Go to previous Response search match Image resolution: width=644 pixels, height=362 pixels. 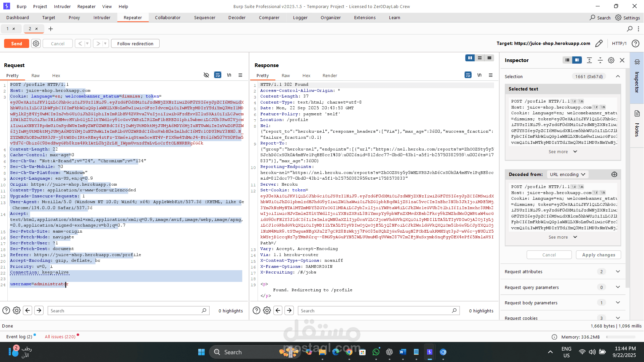278,310
